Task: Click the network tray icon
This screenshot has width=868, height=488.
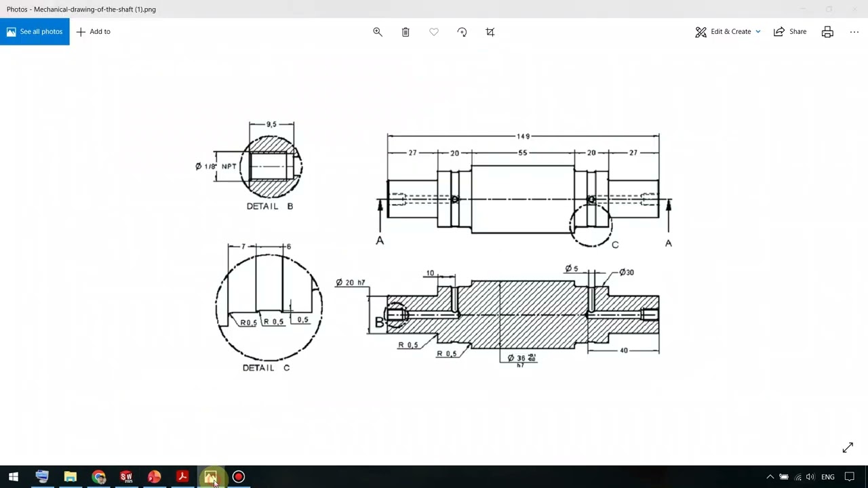Action: coord(797,477)
